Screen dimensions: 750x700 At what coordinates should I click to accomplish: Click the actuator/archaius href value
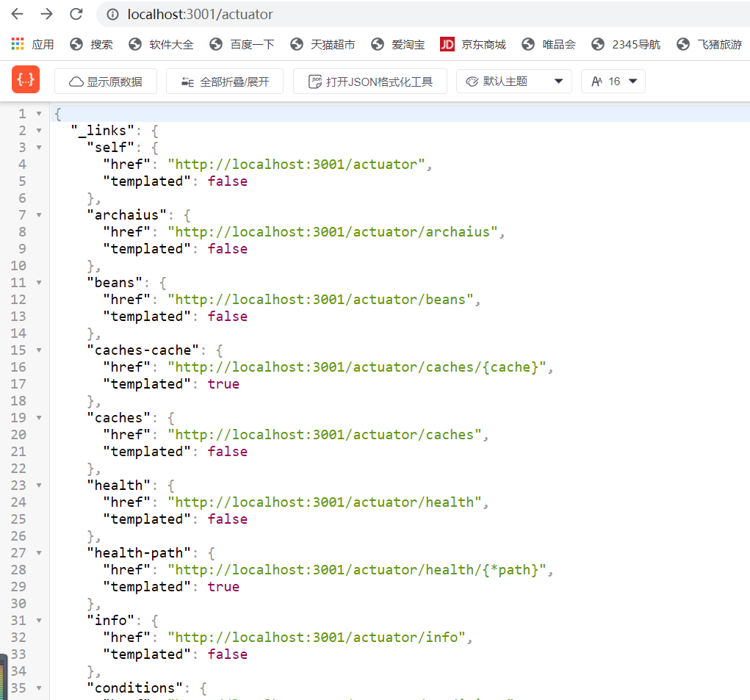tap(333, 232)
